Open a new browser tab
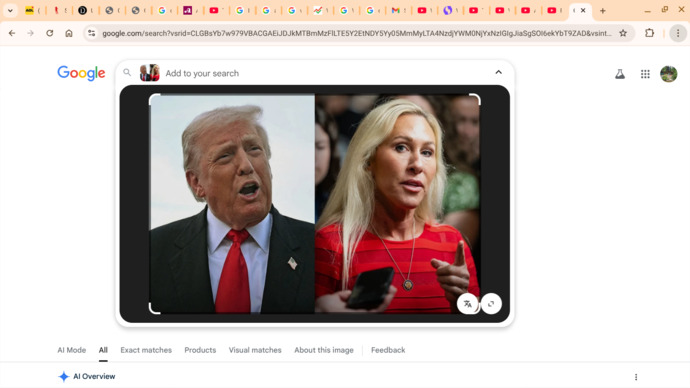The height and width of the screenshot is (388, 690). coord(603,11)
